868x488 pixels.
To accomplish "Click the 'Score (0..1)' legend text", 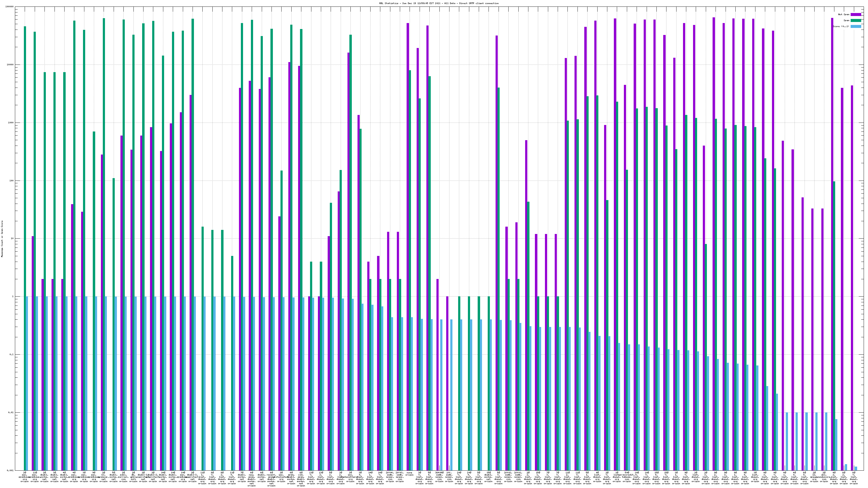I will point(841,26).
